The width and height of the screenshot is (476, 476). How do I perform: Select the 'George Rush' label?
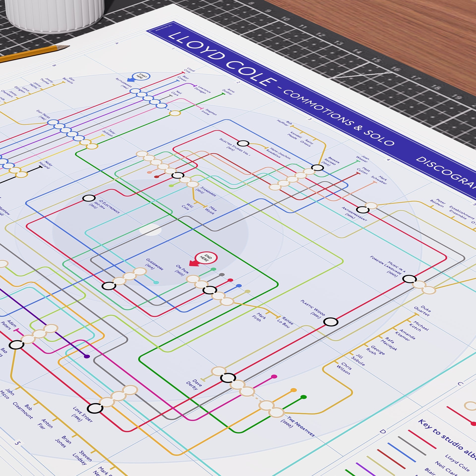pos(375,350)
